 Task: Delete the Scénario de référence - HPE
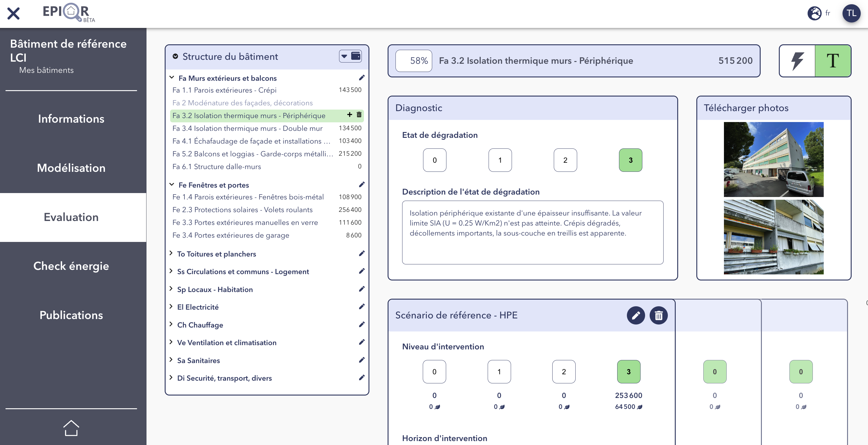click(x=658, y=315)
